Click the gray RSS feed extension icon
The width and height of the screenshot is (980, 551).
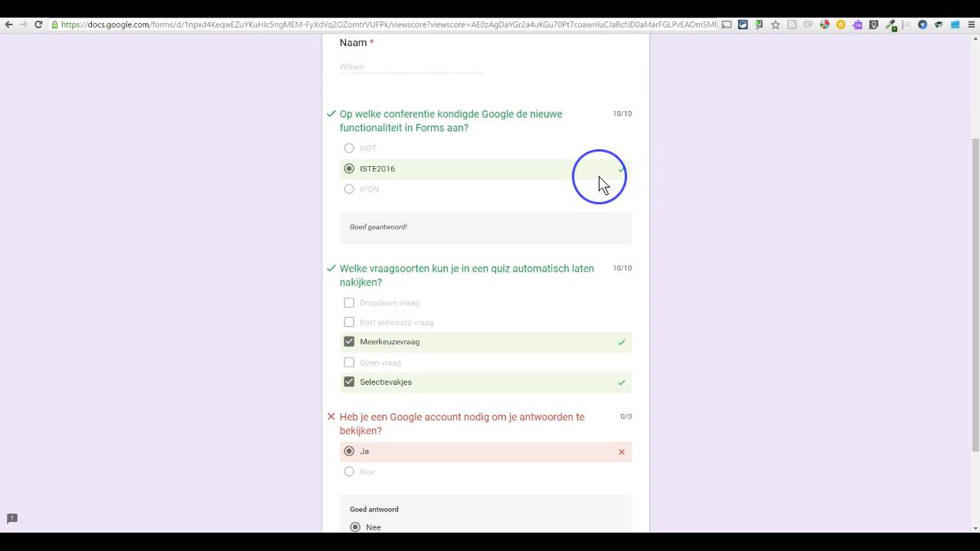(x=792, y=24)
